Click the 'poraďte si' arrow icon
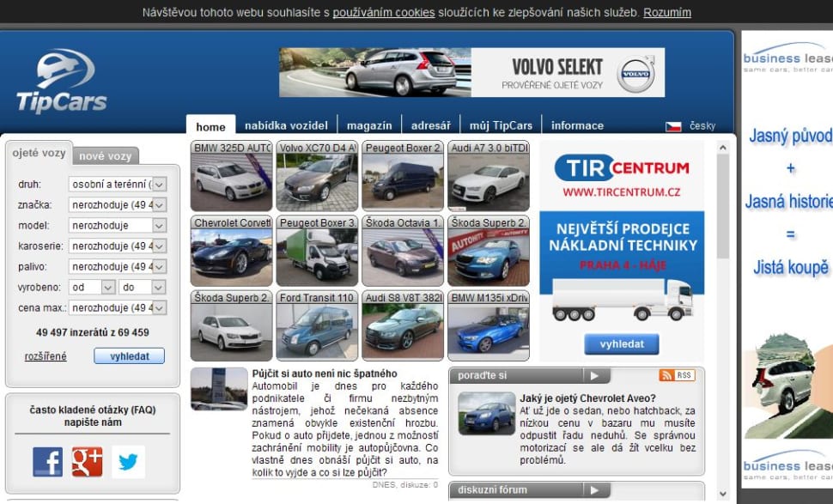 [595, 375]
